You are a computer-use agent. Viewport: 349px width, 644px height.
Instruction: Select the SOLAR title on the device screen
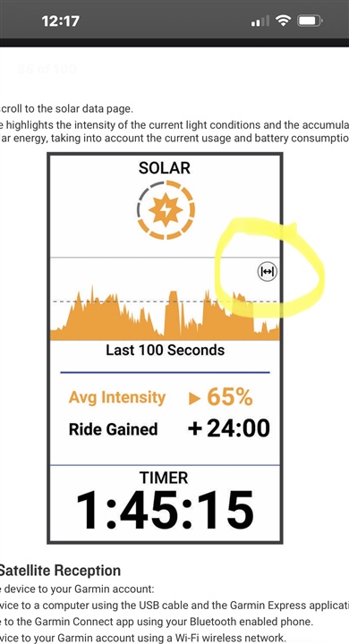pos(165,167)
